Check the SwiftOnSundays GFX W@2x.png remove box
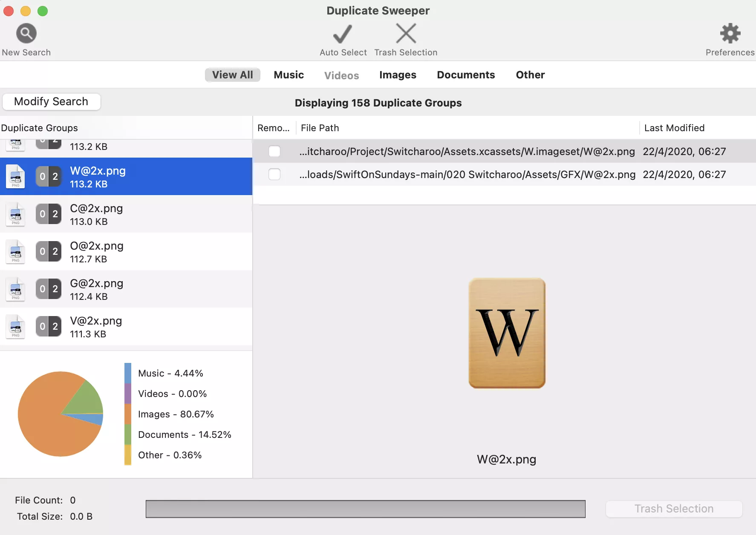This screenshot has width=756, height=535. (274, 175)
